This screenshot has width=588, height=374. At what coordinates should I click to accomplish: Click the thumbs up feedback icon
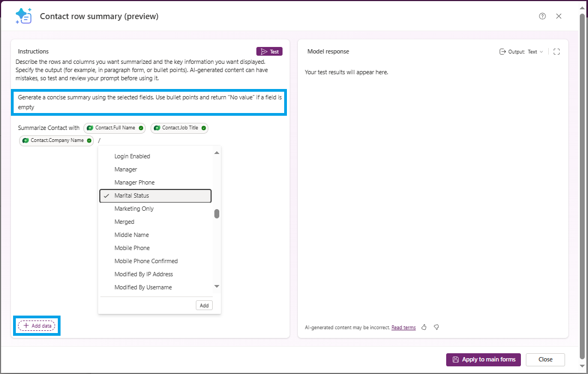point(424,327)
